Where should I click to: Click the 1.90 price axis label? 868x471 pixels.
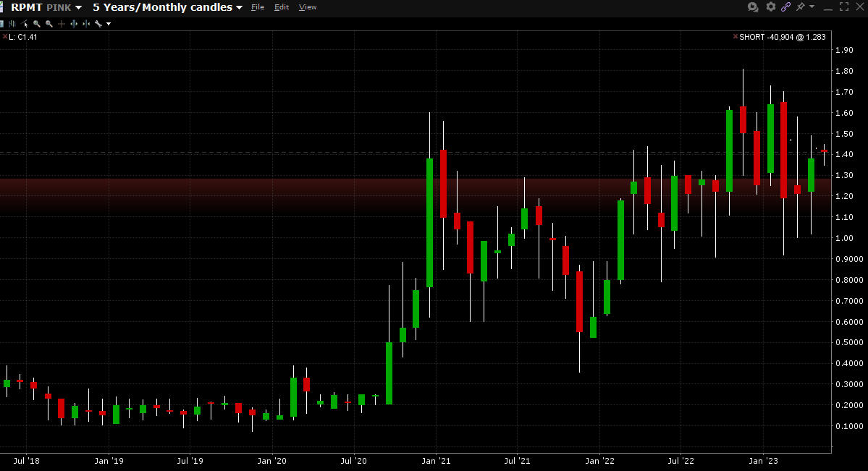click(x=844, y=51)
